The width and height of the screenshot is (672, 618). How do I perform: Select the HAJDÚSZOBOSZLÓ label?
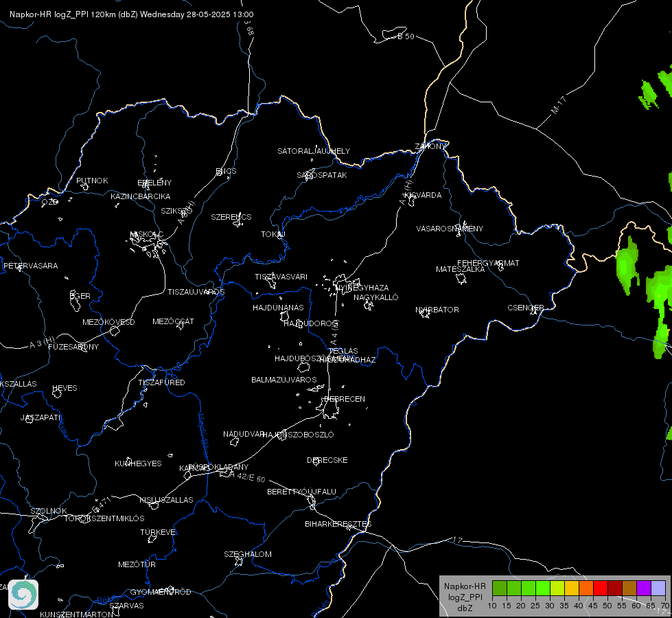click(299, 435)
